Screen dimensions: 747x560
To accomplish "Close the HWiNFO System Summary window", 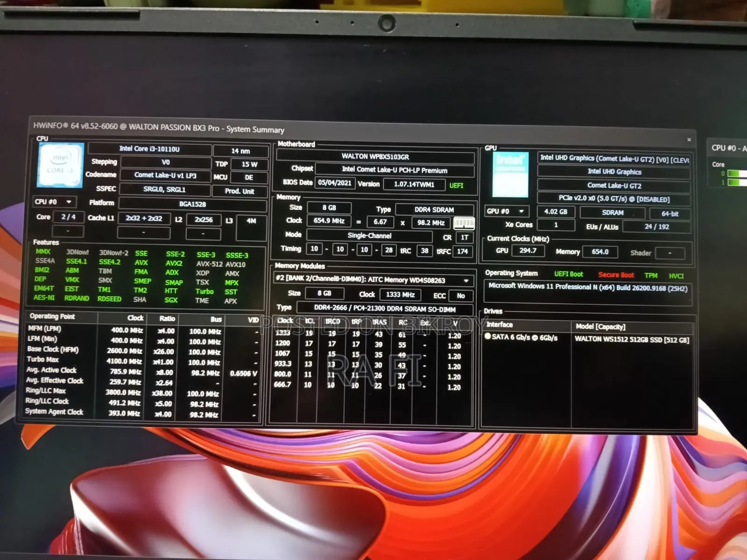I will [x=689, y=140].
